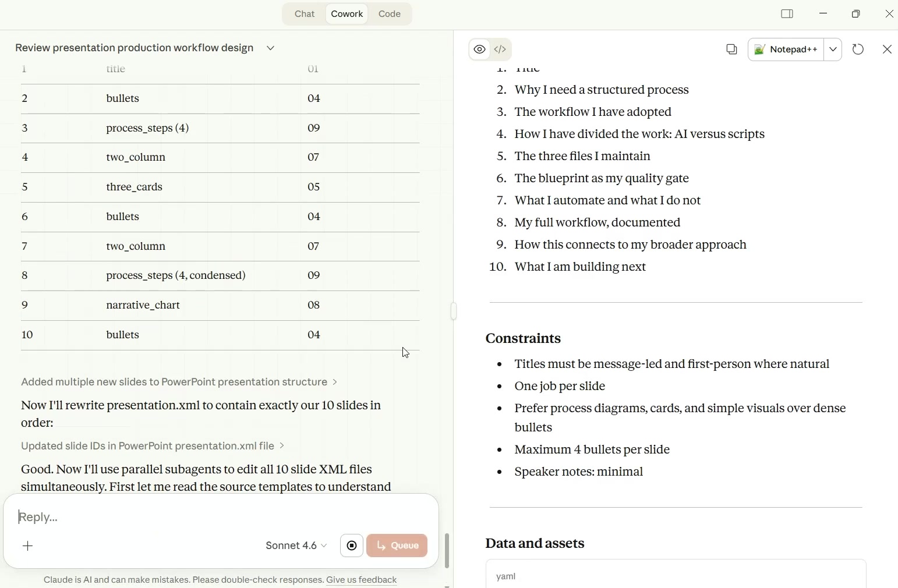Click the preview eye icon

(x=479, y=50)
